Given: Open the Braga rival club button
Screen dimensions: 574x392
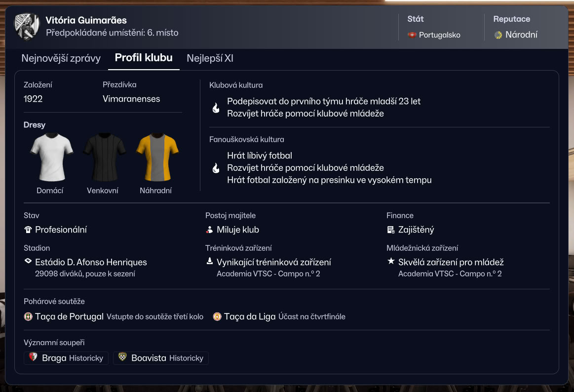Looking at the screenshot, I should [66, 358].
